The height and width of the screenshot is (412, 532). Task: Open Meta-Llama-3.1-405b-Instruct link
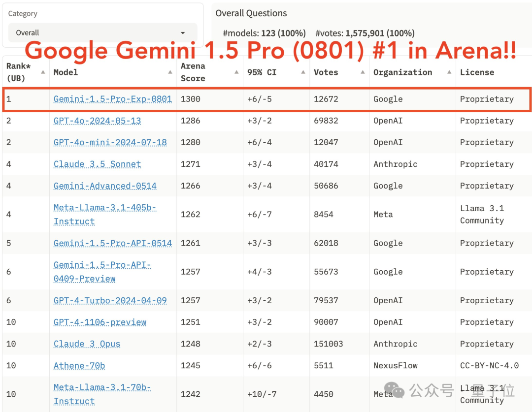pyautogui.click(x=105, y=214)
